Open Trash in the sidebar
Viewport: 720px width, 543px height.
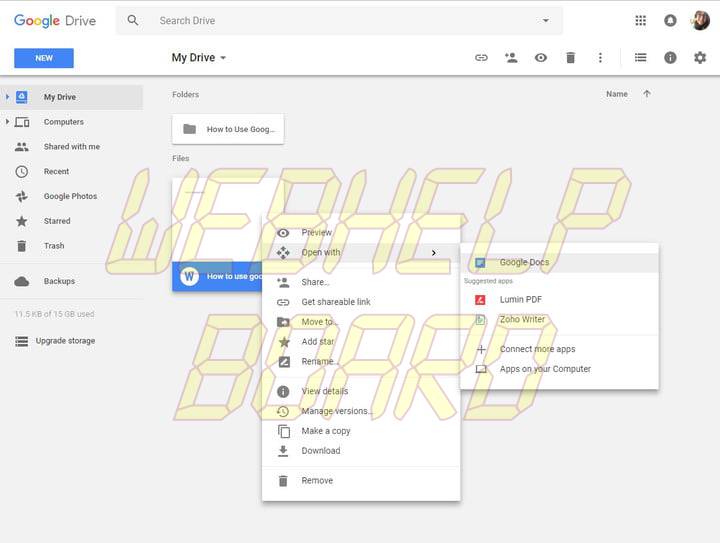[72, 246]
